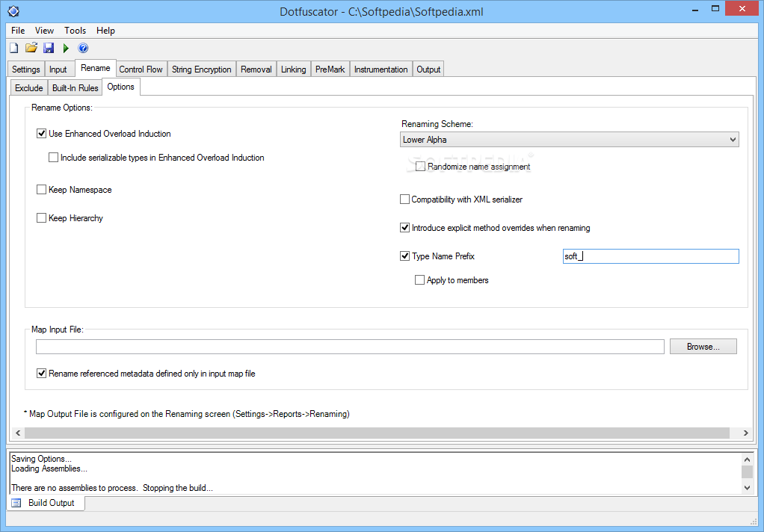764x532 pixels.
Task: Start the build with the green play icon
Action: pos(65,47)
